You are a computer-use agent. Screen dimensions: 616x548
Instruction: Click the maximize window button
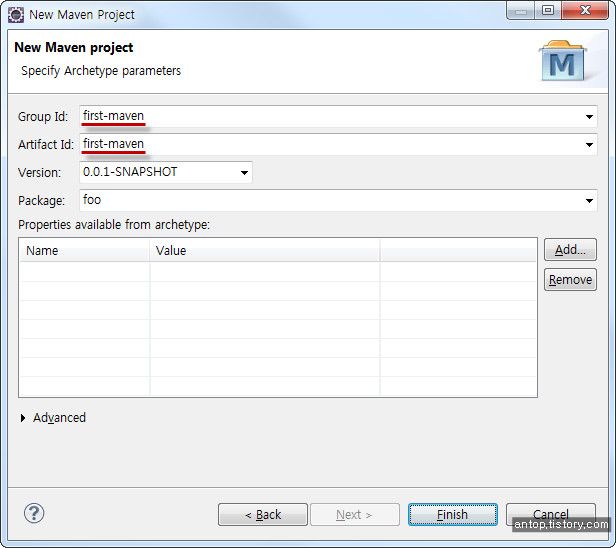(x=548, y=10)
